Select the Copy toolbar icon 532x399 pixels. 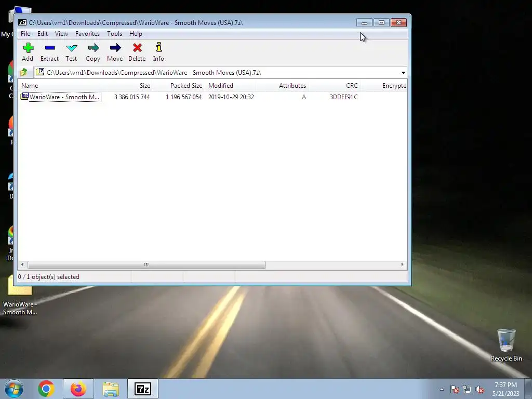point(93,47)
